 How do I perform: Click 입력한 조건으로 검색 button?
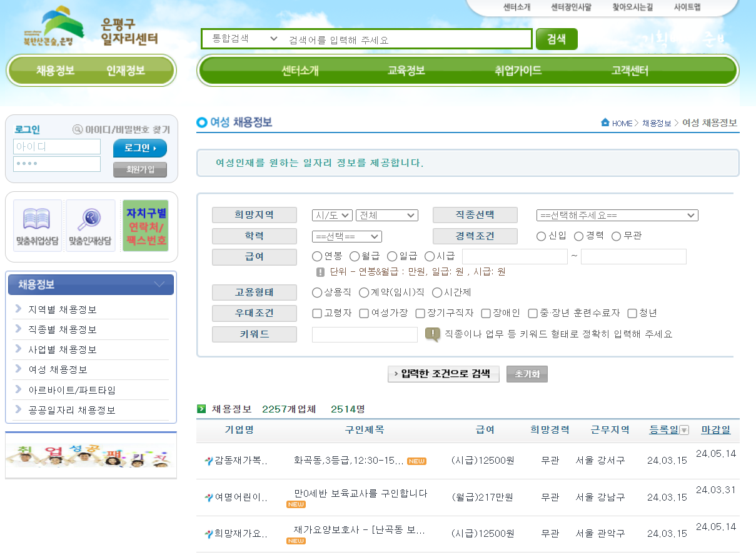[443, 374]
